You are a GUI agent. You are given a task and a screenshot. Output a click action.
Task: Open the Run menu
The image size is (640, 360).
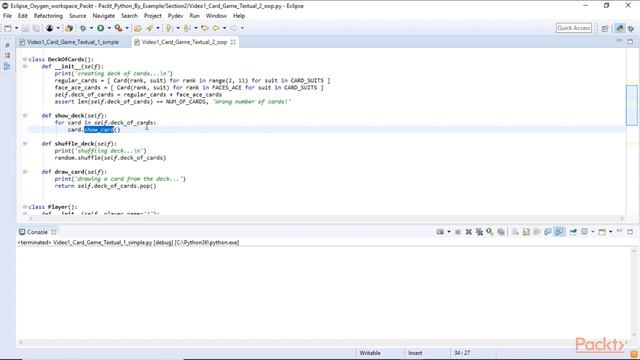tap(195, 16)
